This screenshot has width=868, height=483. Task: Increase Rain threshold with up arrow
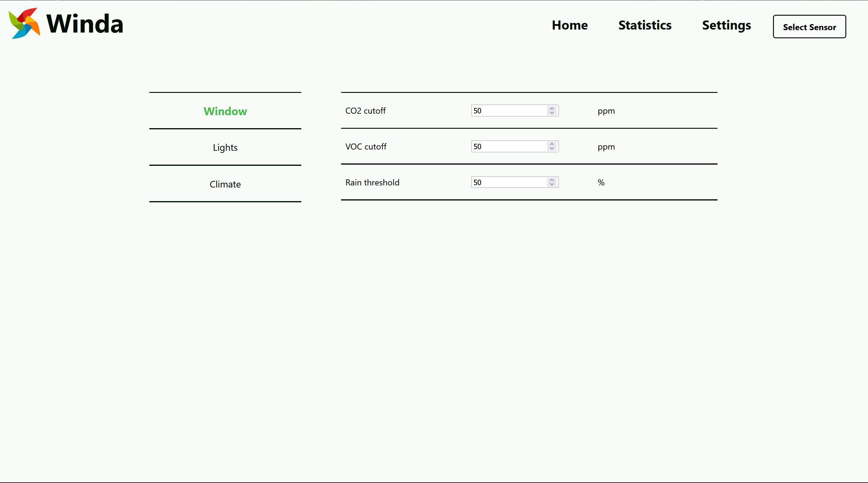click(552, 180)
